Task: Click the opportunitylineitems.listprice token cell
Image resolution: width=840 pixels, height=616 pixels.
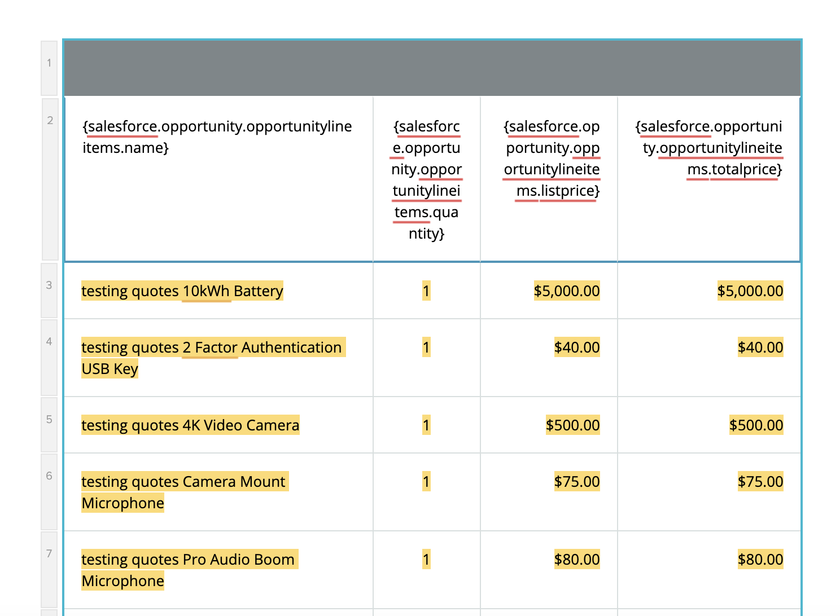Action: (549, 179)
